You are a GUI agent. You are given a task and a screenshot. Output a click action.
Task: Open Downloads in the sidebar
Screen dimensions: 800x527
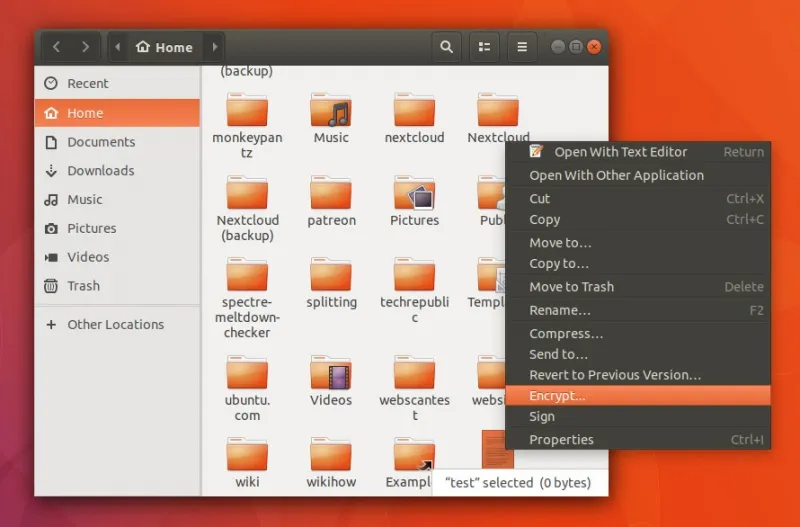[100, 171]
